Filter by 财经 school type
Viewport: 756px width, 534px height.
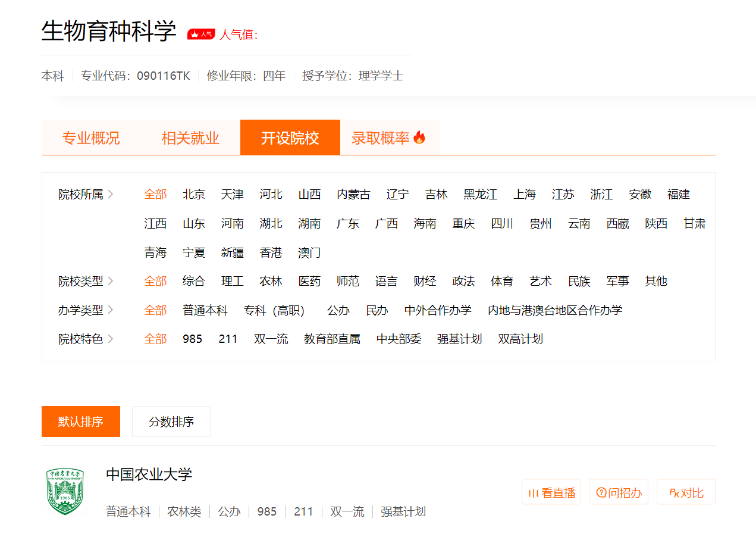425,281
